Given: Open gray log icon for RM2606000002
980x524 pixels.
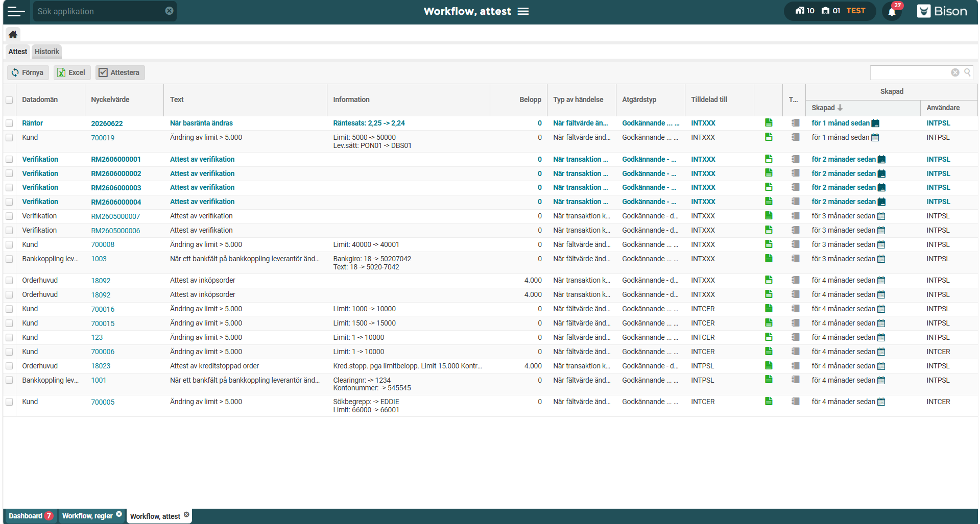Looking at the screenshot, I should coord(795,173).
